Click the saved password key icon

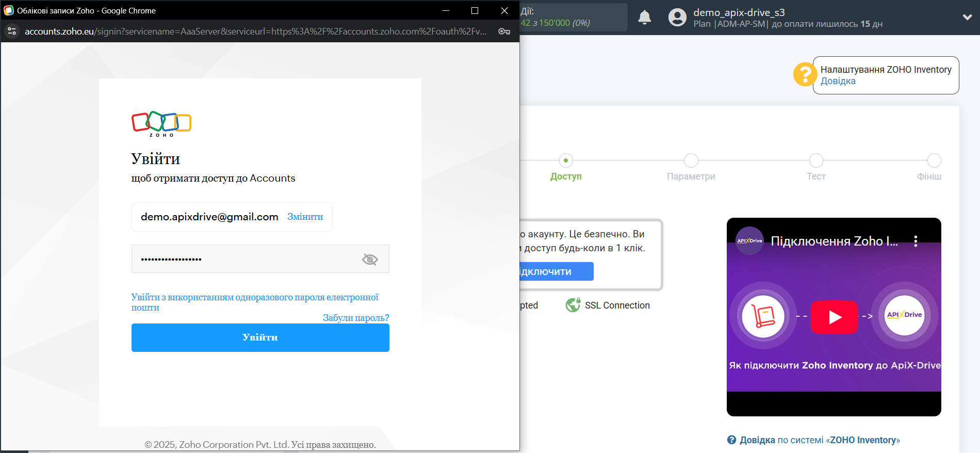504,31
